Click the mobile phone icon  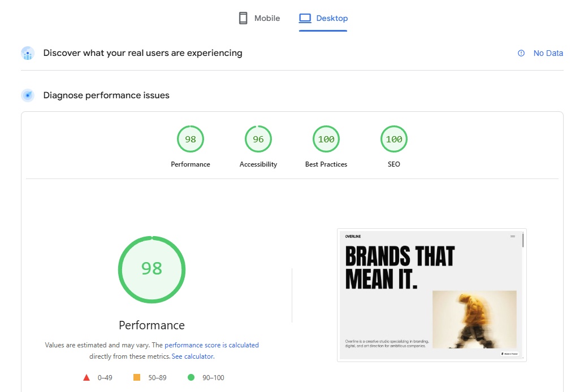pos(243,18)
